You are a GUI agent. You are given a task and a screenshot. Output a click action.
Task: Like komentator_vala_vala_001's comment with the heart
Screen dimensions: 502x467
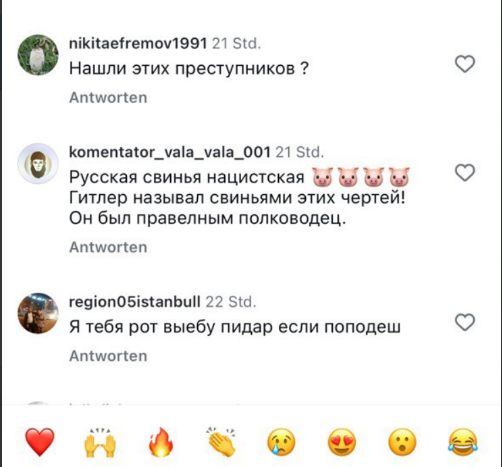pos(465,173)
